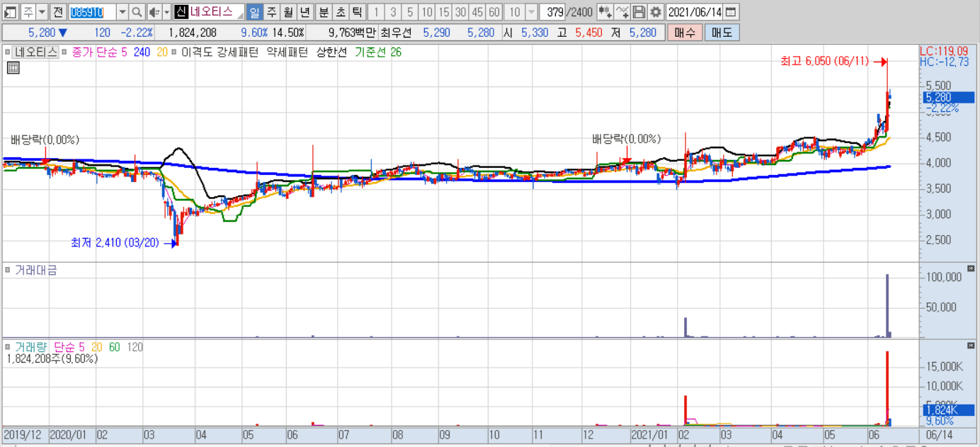Choose the 45 interval button
980x447 pixels.
point(477,12)
